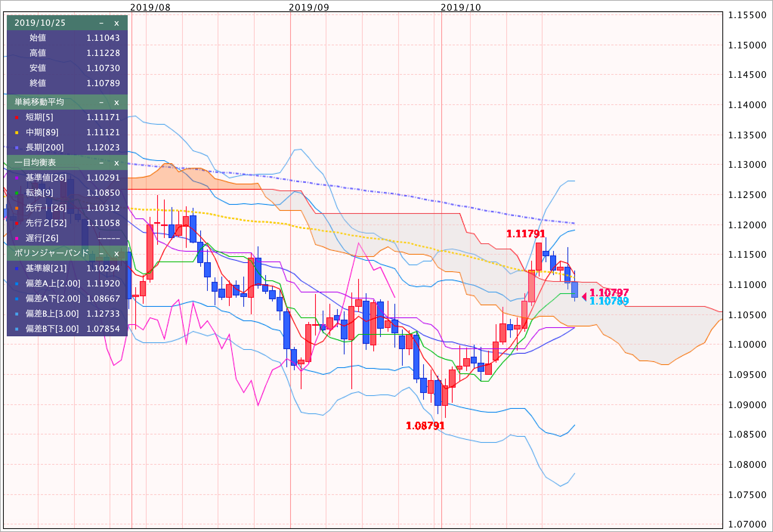The height and width of the screenshot is (532, 773).
Task: Close the 2019/10/25 price panel
Action: point(116,23)
